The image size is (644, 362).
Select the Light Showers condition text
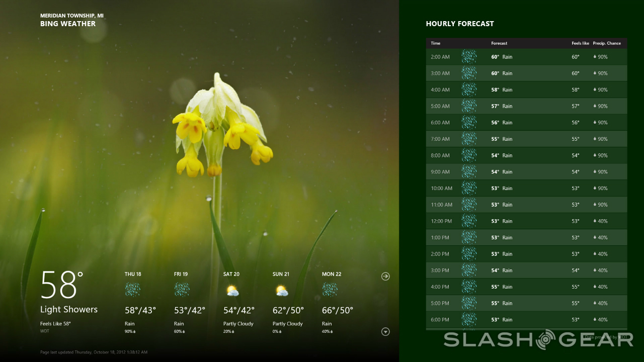coord(69,310)
